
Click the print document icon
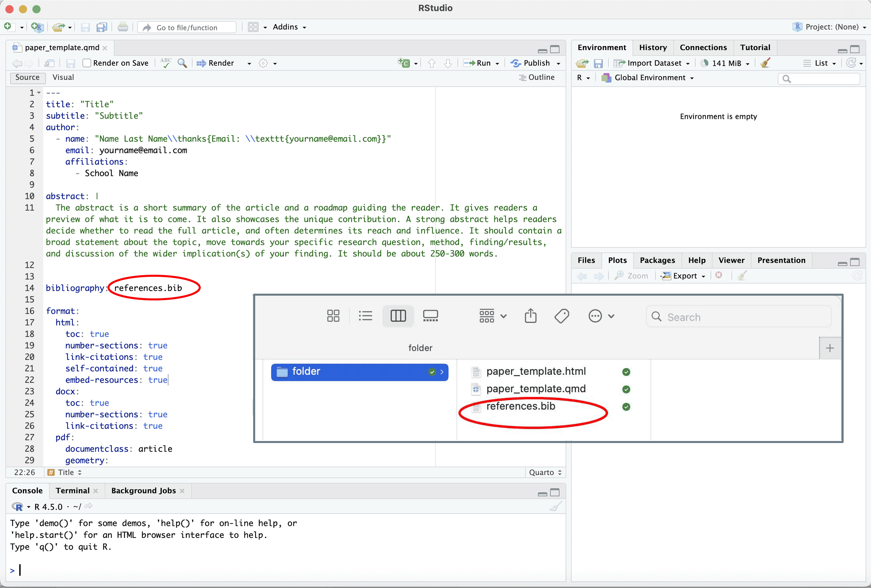pos(123,27)
